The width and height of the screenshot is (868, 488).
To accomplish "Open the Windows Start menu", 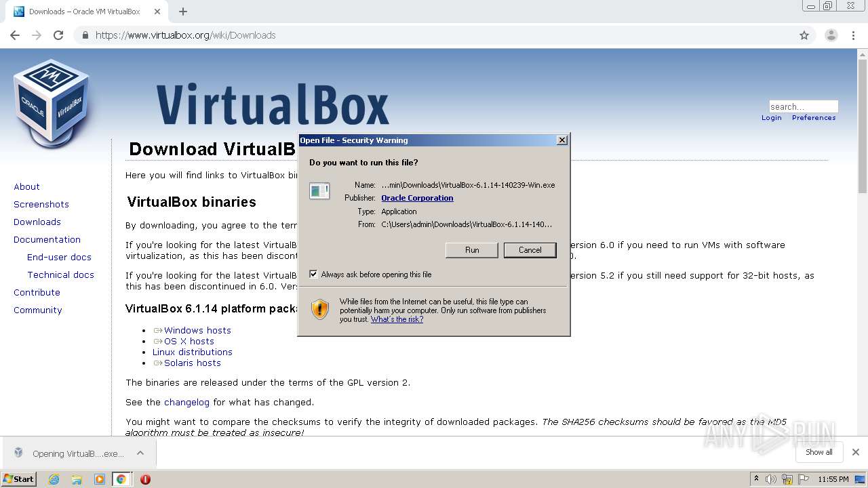I will (x=19, y=479).
